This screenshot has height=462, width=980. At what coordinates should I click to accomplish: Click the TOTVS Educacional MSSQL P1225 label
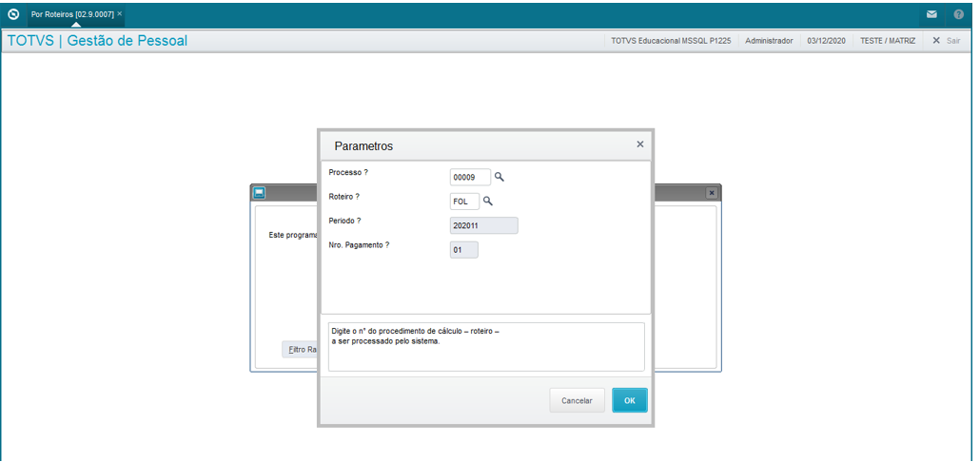671,41
